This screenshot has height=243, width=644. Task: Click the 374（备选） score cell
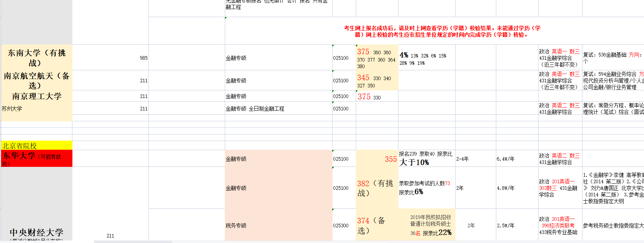376,225
